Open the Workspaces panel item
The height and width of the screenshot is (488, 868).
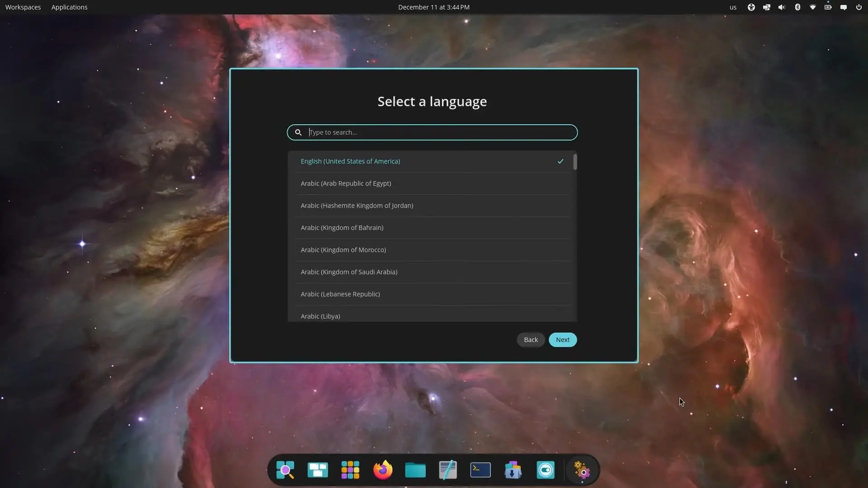(23, 7)
